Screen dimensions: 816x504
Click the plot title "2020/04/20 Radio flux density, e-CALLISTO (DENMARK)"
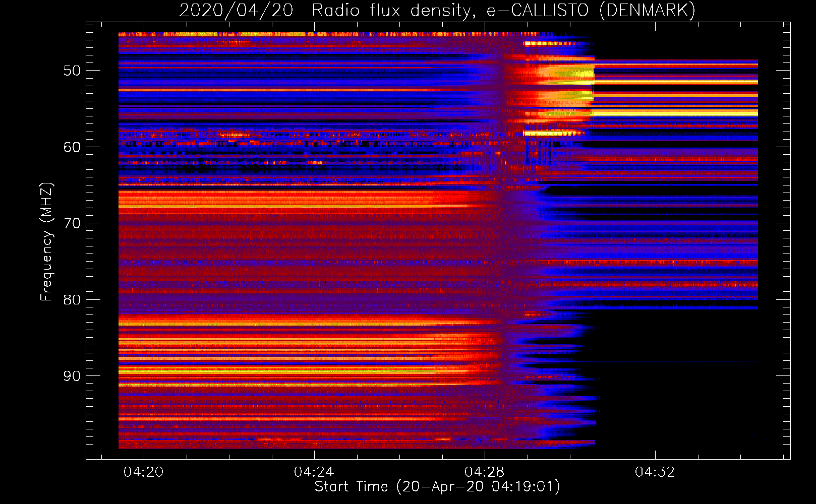pyautogui.click(x=437, y=11)
